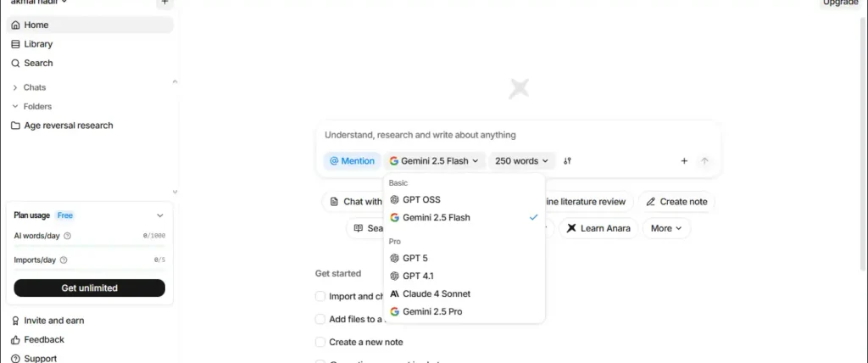Screen dimensions: 868x363
Task: Click the Plan usage collapse chevron
Action: tap(160, 215)
